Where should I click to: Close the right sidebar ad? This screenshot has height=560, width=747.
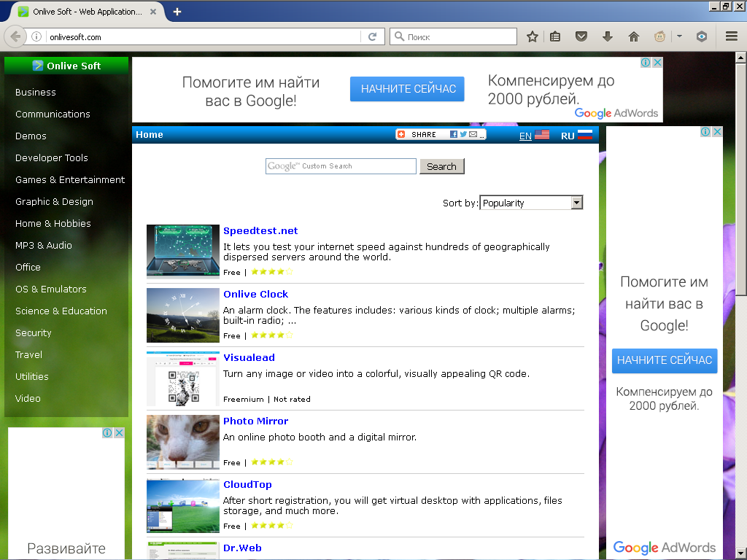tap(717, 131)
